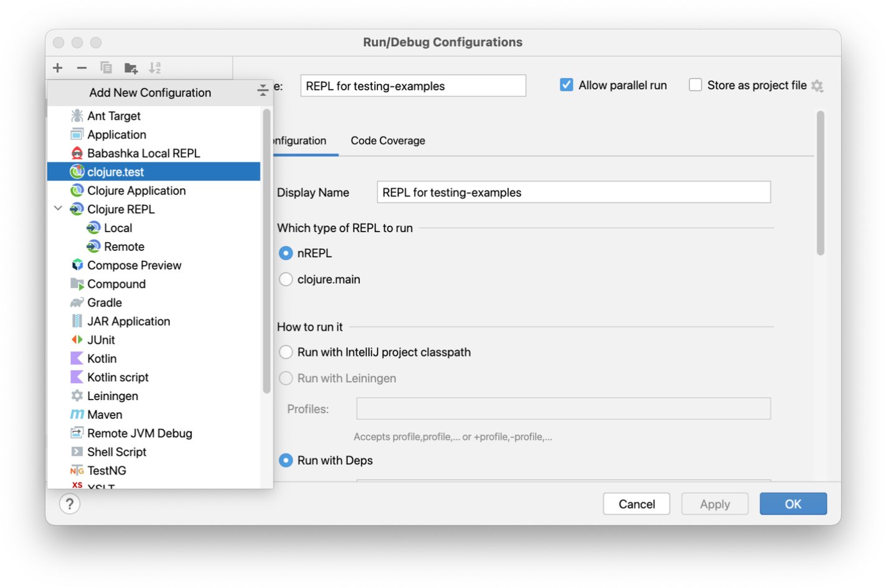Click the minus Remove Configuration icon
This screenshot has height=588, width=886.
[82, 68]
